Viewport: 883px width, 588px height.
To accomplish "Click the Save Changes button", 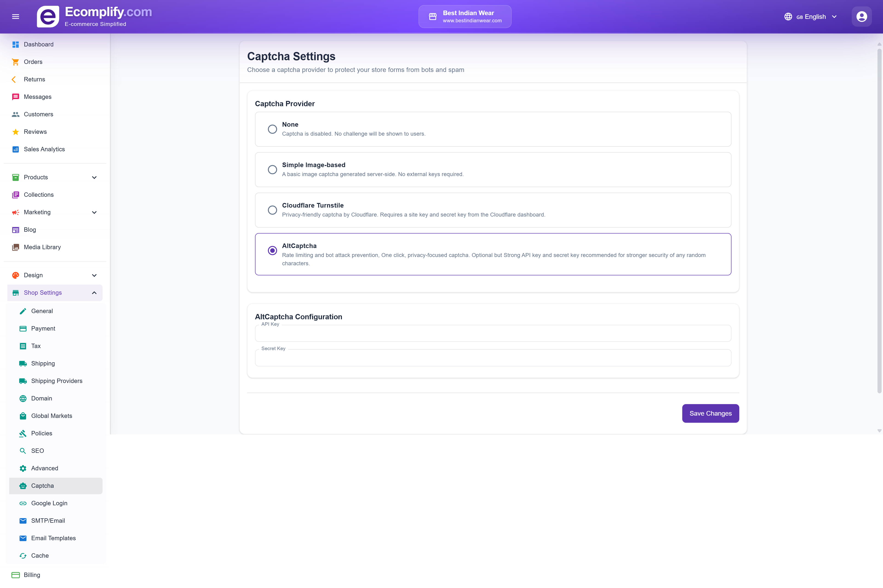I will [710, 413].
